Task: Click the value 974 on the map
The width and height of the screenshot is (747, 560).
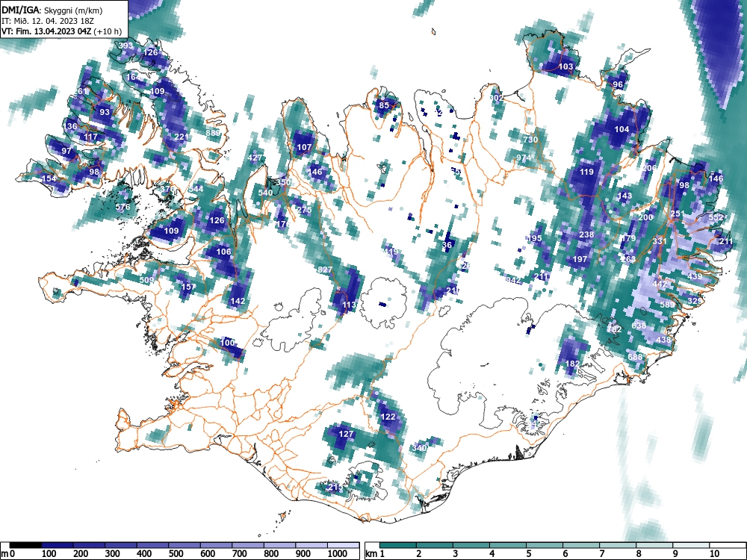Action: click(x=523, y=158)
